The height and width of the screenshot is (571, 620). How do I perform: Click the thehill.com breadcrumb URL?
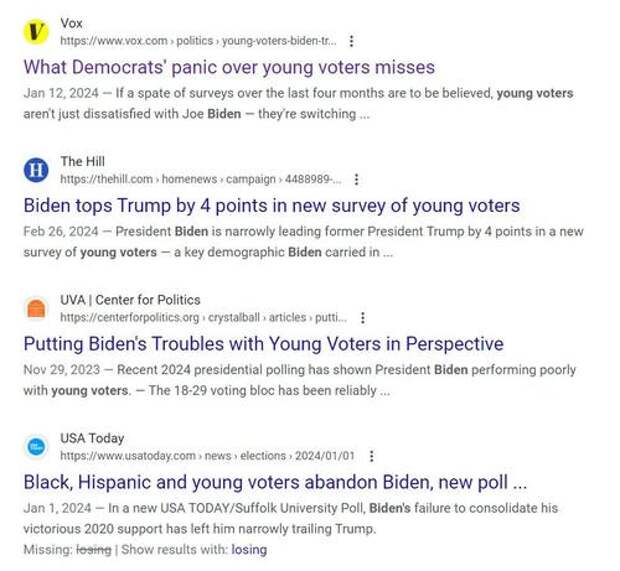(200, 179)
